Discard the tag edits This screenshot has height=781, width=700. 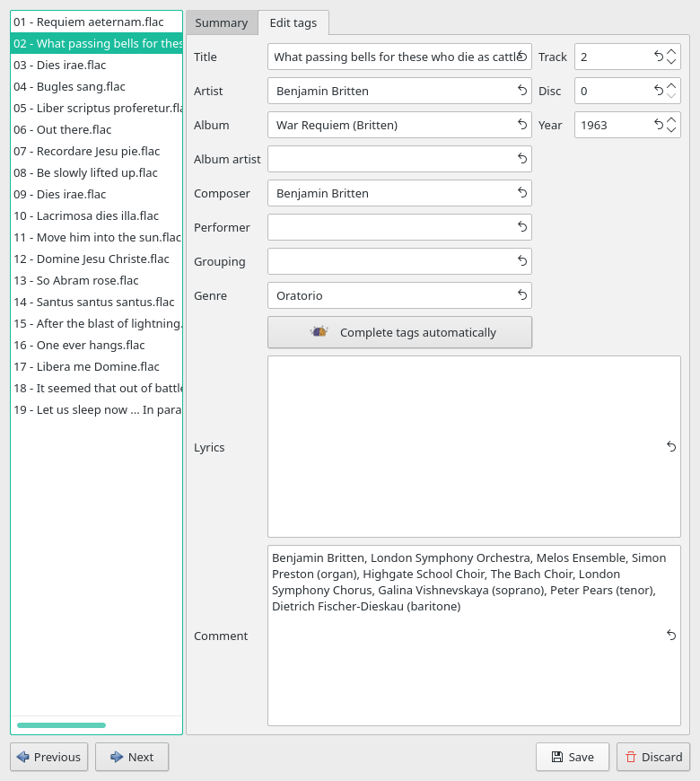click(653, 757)
